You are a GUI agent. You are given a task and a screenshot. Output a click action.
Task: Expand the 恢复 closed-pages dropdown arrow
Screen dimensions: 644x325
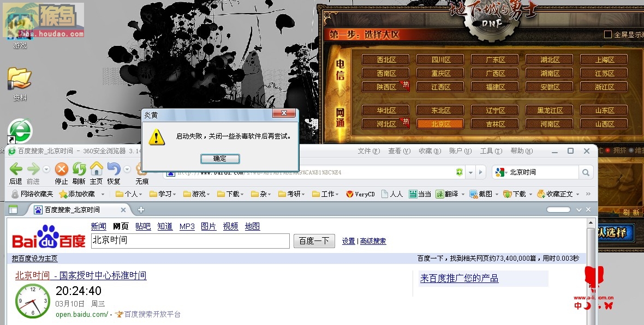coord(127,168)
